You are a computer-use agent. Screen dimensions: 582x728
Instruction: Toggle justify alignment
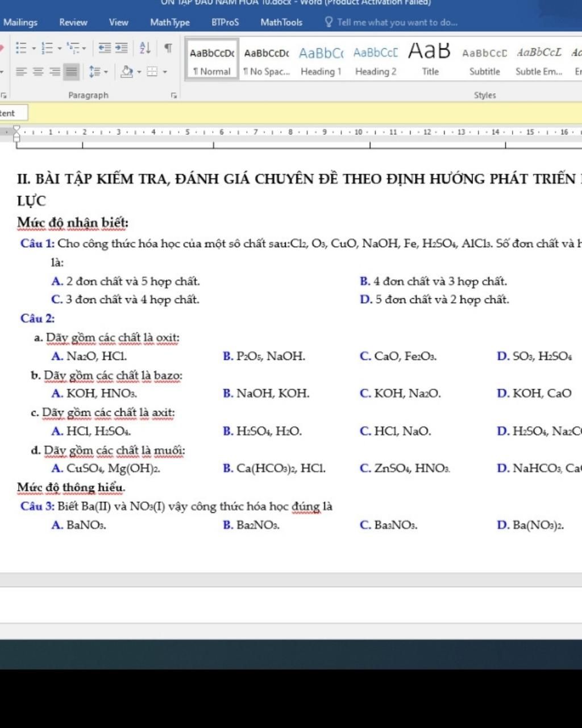click(71, 72)
